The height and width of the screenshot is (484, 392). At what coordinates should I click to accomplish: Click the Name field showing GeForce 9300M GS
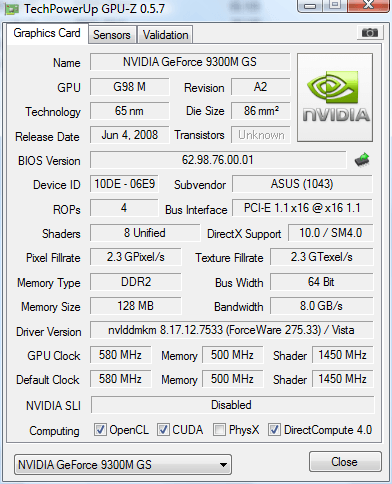(x=190, y=62)
